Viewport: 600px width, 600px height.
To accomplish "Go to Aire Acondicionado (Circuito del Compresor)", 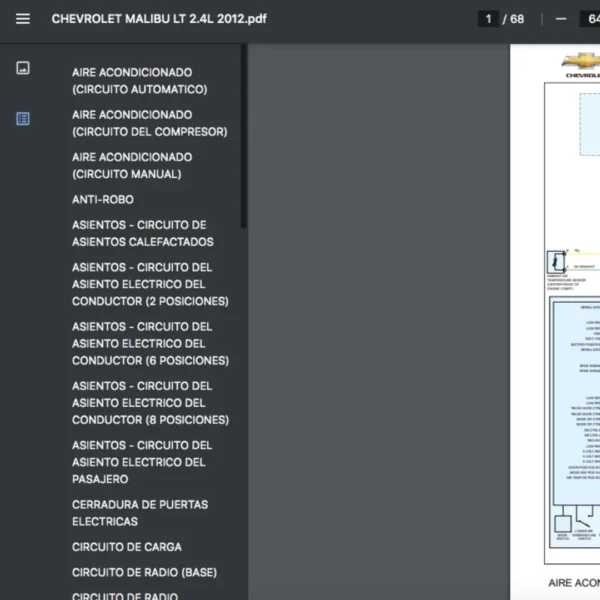I will point(149,123).
